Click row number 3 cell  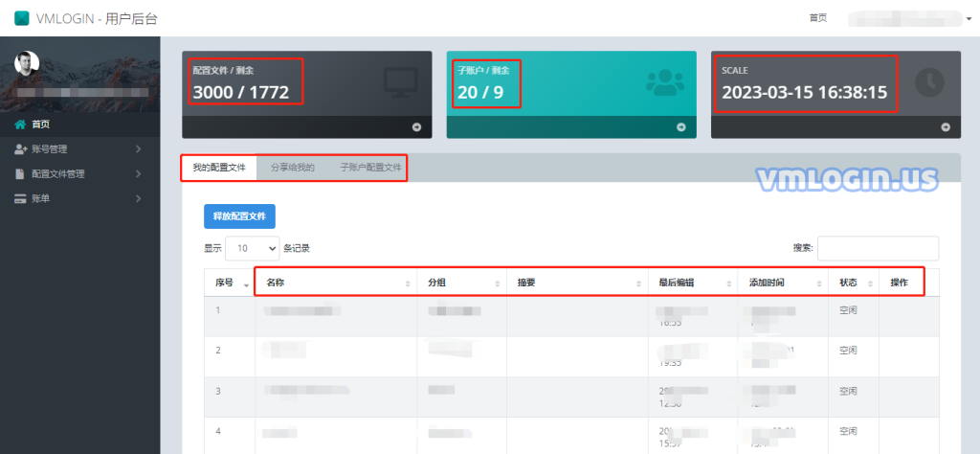[x=230, y=397]
